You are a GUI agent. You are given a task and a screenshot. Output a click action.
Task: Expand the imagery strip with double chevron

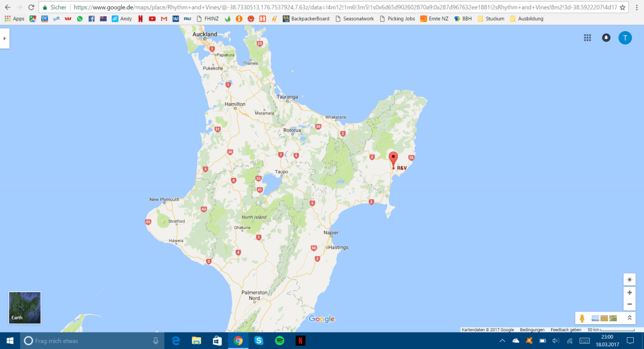[630, 318]
